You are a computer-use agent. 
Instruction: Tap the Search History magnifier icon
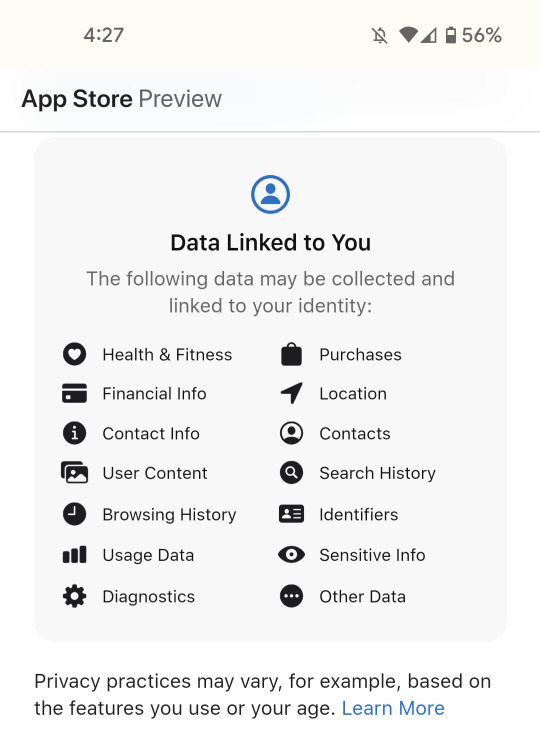(292, 473)
